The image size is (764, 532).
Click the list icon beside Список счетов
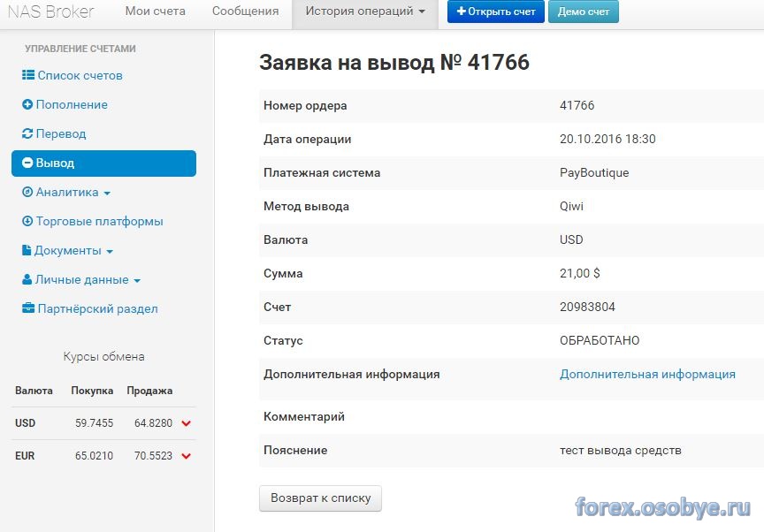click(27, 75)
